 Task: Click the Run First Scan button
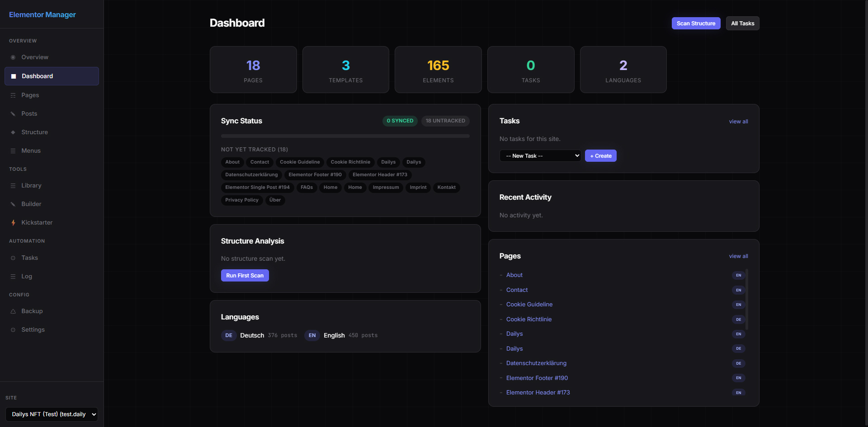point(245,276)
